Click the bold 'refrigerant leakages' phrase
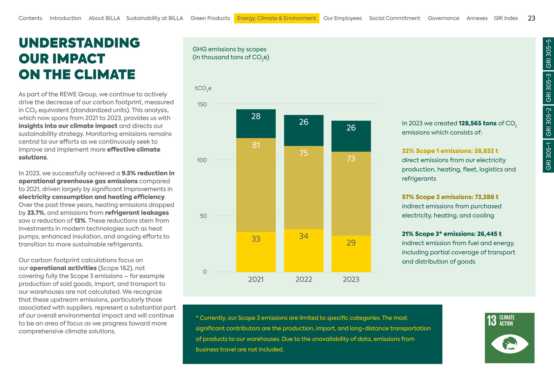Screen dimensions: 554x392 pyautogui.click(x=137, y=213)
